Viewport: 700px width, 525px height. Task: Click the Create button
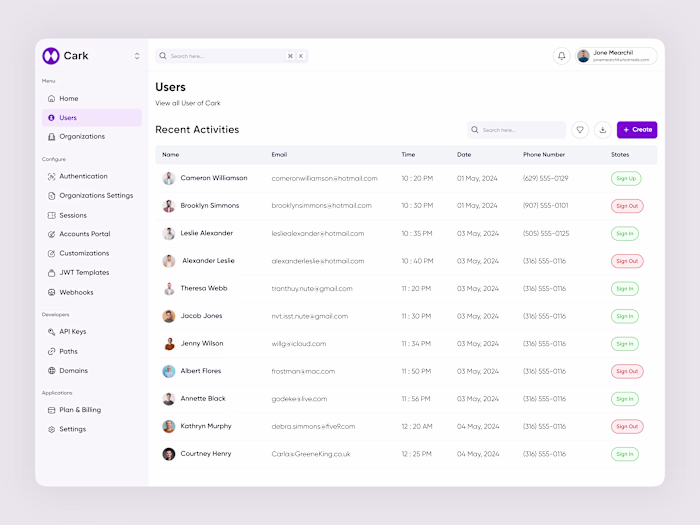[637, 130]
